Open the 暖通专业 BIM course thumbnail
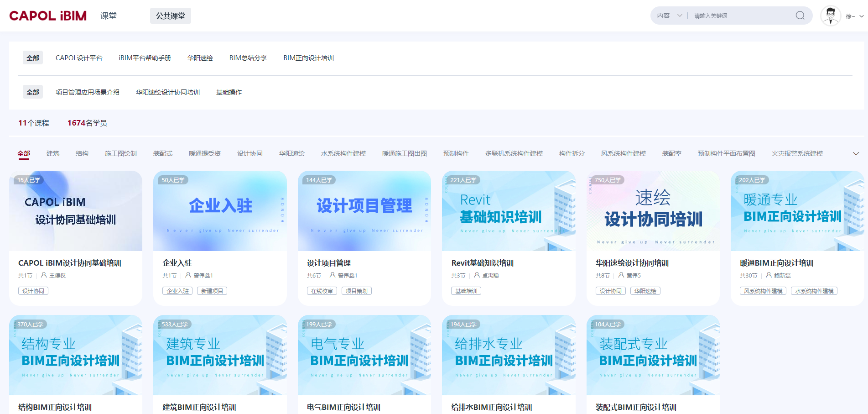The image size is (868, 414). [x=797, y=211]
